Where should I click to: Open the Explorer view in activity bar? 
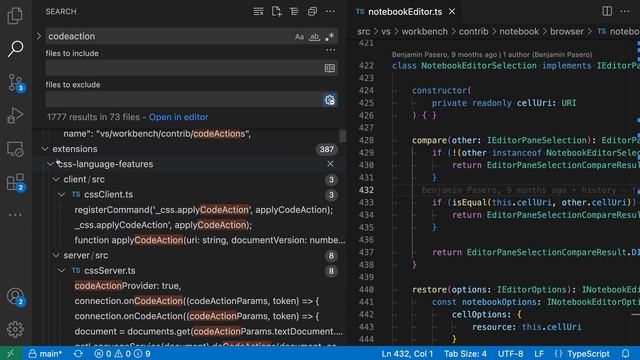click(15, 16)
